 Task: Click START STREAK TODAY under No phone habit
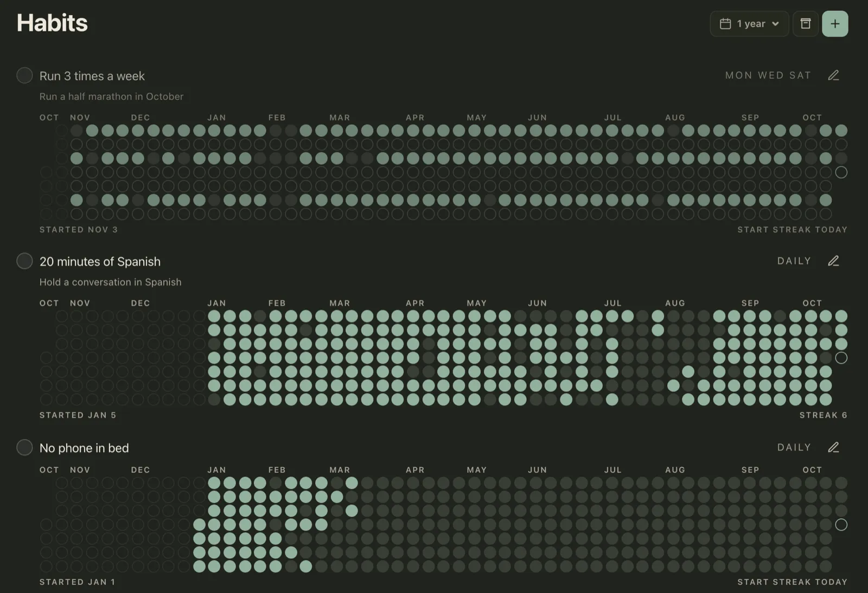tap(792, 582)
